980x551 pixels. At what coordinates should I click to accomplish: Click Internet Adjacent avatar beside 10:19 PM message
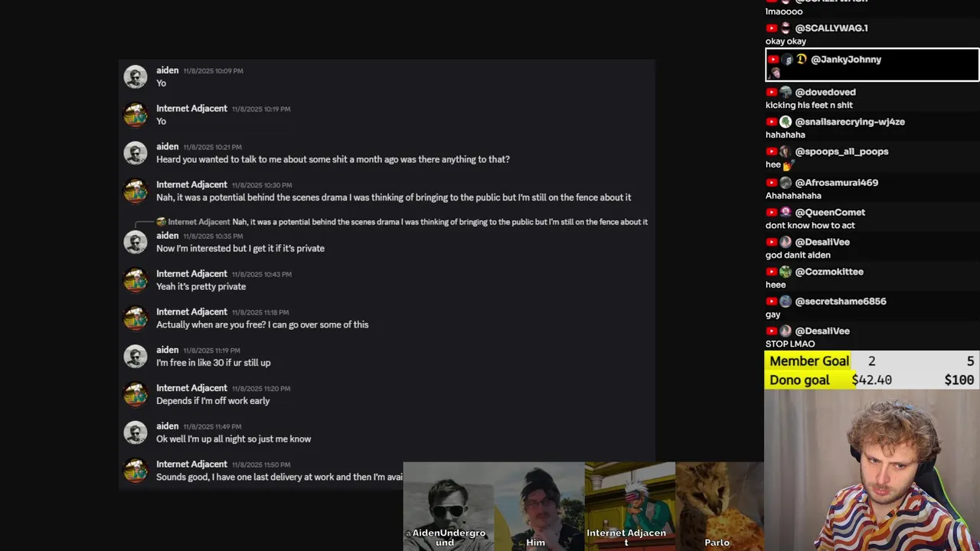(x=136, y=115)
